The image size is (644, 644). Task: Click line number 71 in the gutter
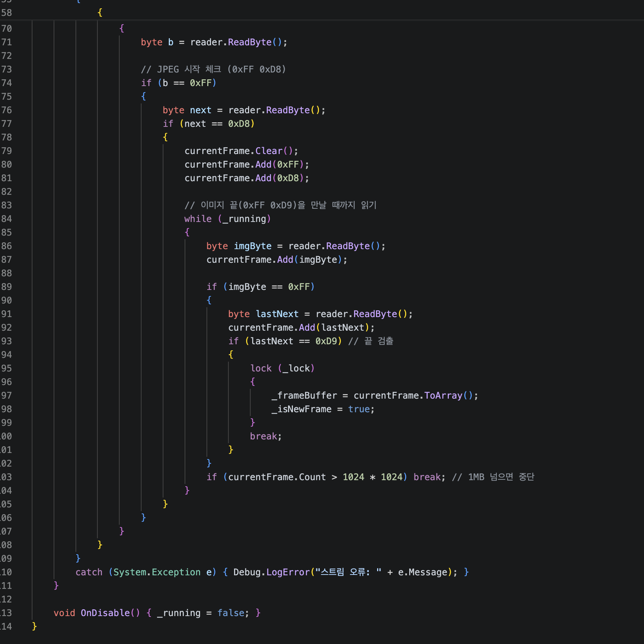pos(6,42)
